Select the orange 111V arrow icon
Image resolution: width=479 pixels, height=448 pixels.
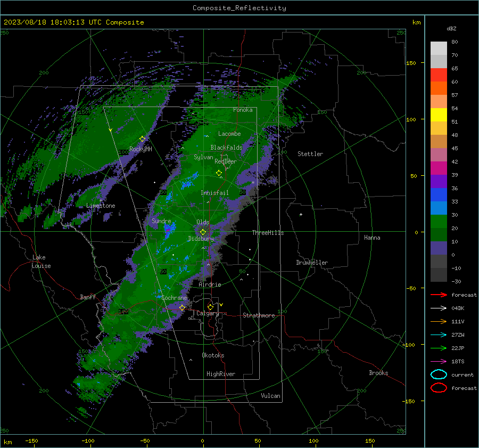(x=439, y=321)
